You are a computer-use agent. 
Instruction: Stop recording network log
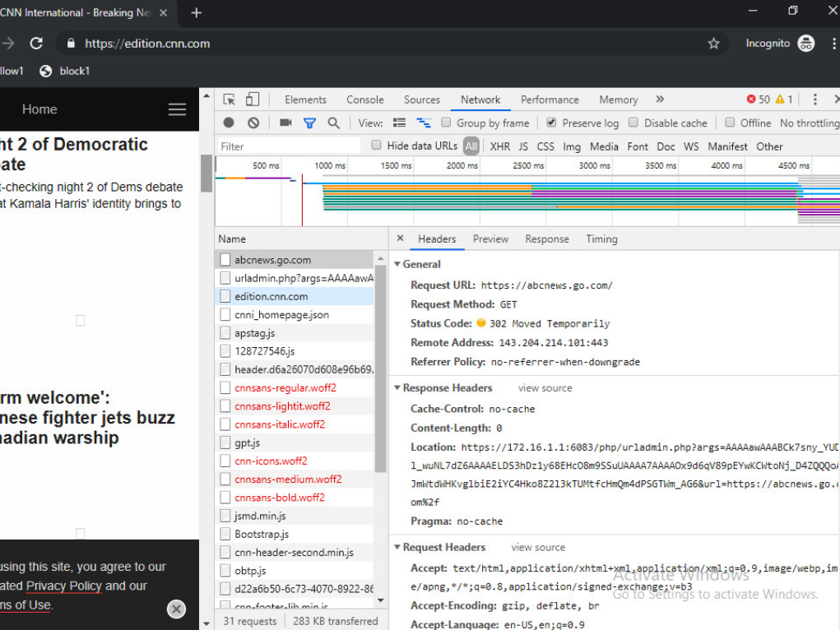(229, 123)
